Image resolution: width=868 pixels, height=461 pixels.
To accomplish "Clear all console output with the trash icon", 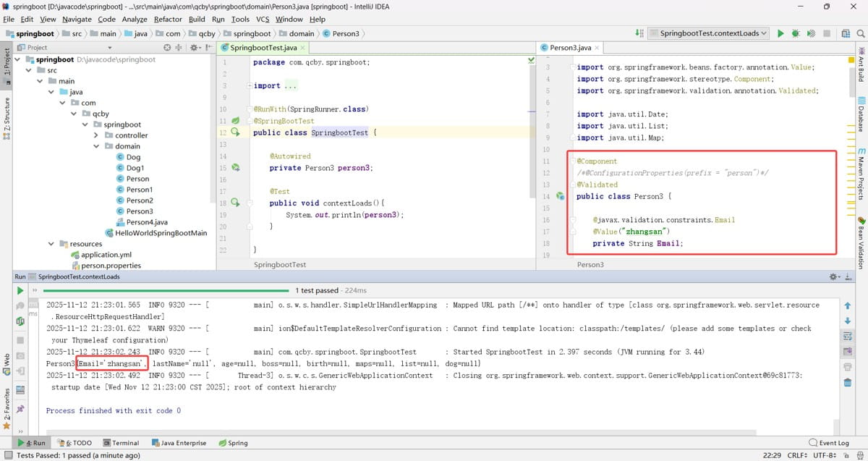I will coord(847,381).
